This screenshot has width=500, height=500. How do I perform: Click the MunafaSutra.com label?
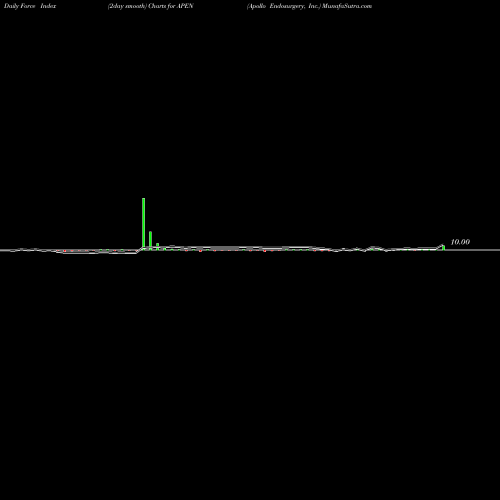[347, 6]
